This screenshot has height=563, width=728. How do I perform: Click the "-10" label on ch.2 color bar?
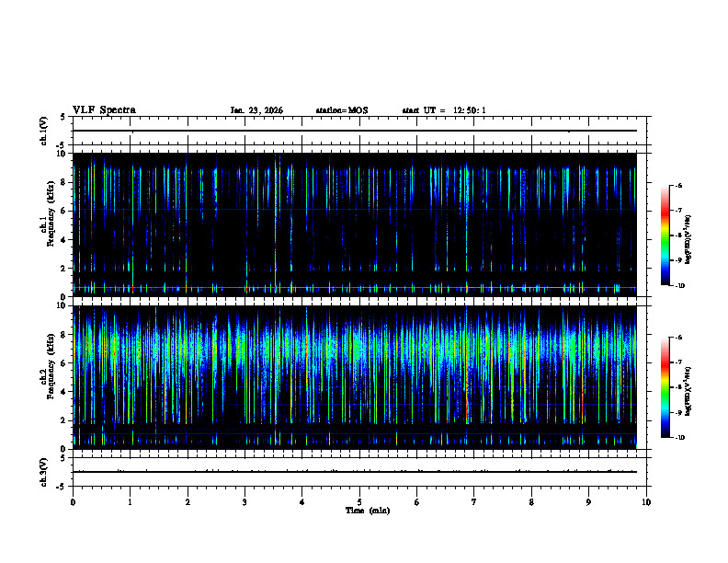click(x=679, y=437)
